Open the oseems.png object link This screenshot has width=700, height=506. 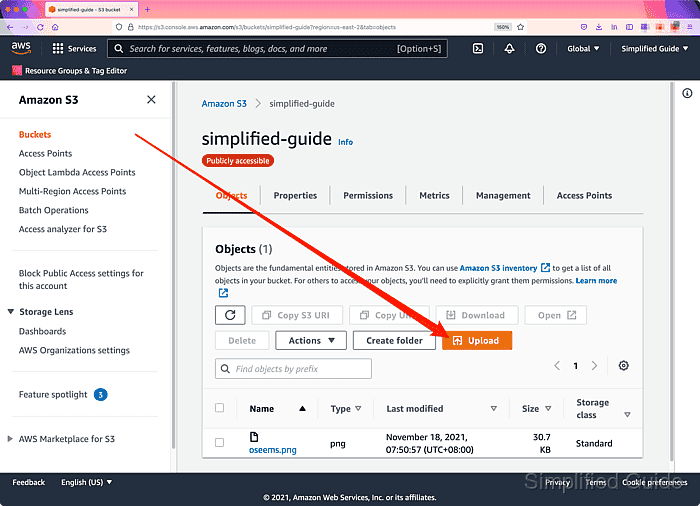[x=272, y=450]
